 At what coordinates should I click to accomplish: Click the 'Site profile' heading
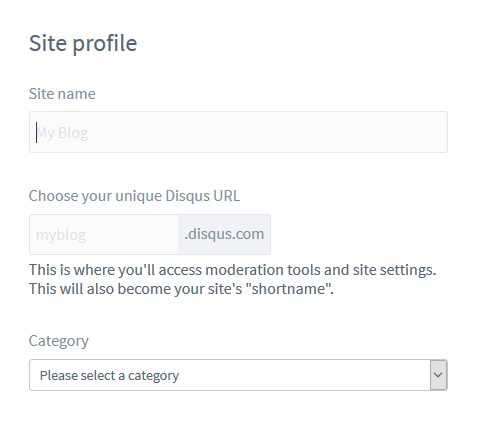pyautogui.click(x=83, y=43)
